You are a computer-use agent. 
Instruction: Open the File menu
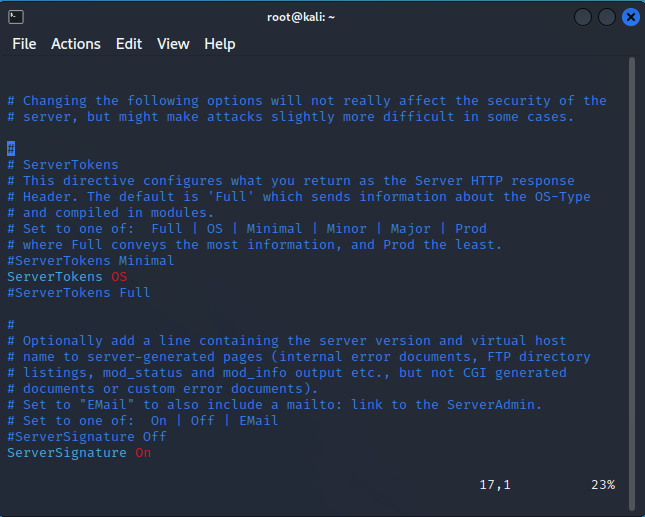24,44
